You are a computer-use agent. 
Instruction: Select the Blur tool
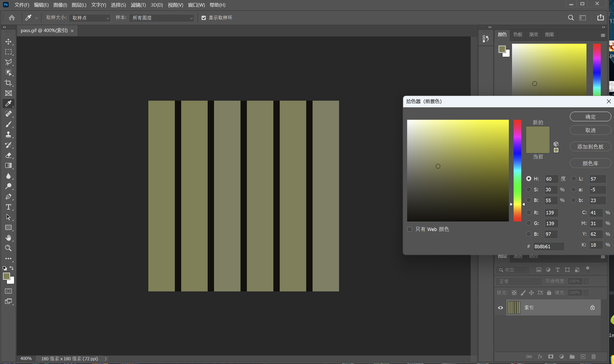(x=8, y=176)
